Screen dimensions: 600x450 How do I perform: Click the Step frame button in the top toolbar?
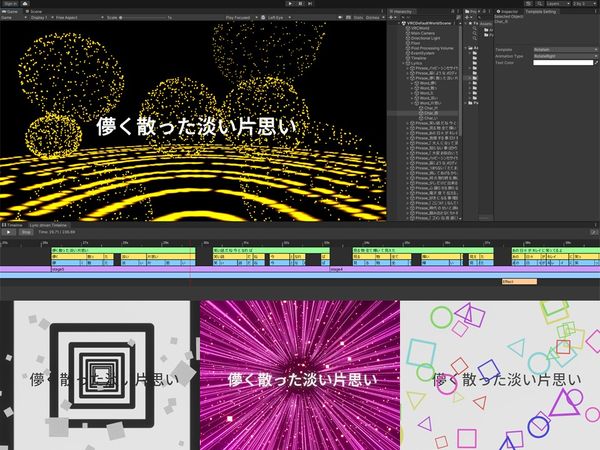(x=310, y=3)
